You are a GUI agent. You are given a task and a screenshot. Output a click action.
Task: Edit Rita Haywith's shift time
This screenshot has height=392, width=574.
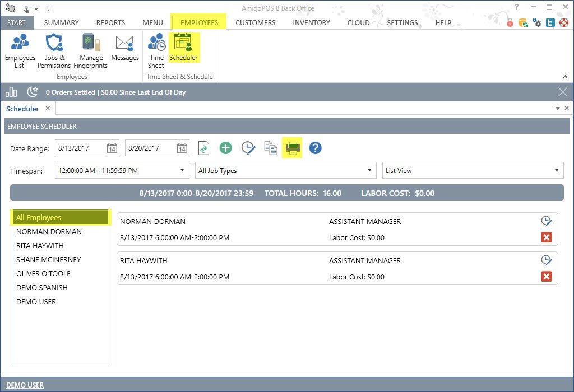click(x=547, y=260)
